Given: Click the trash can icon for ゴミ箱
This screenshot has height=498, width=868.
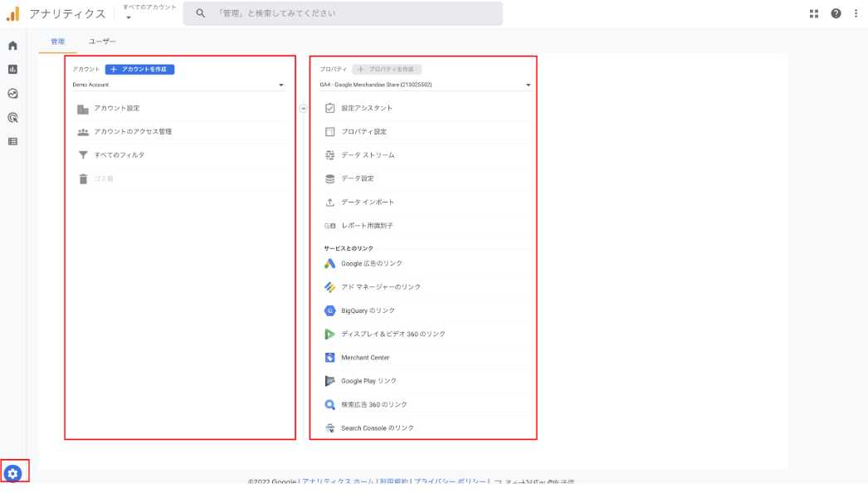Looking at the screenshot, I should (x=83, y=179).
